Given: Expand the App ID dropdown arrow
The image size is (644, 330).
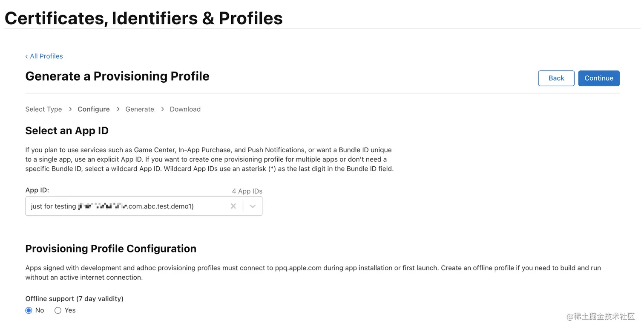Looking at the screenshot, I should click(253, 206).
